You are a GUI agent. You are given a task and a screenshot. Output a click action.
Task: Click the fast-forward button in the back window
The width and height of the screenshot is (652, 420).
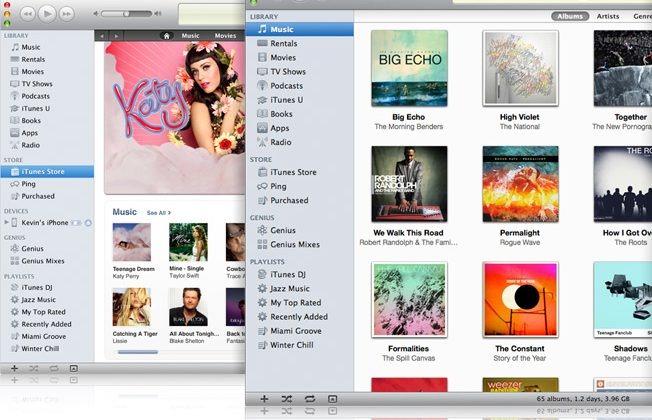pos(67,14)
